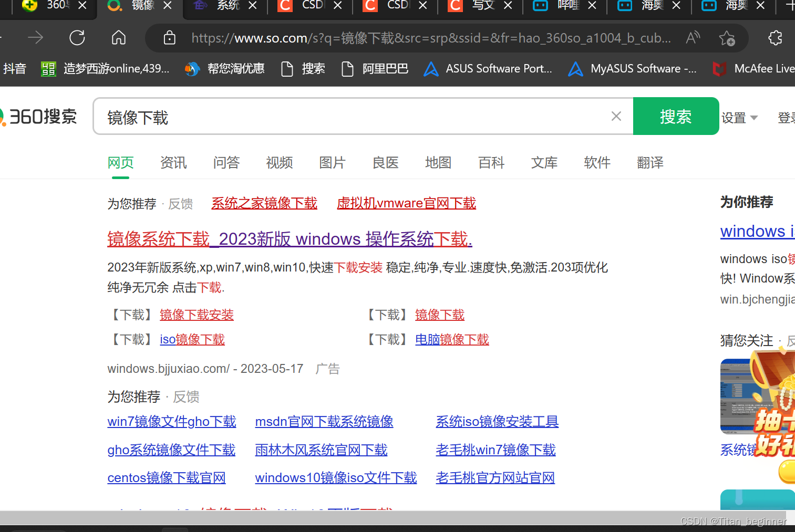
Task: Click windows.bjjuxiao.com result URL text
Action: (x=168, y=369)
